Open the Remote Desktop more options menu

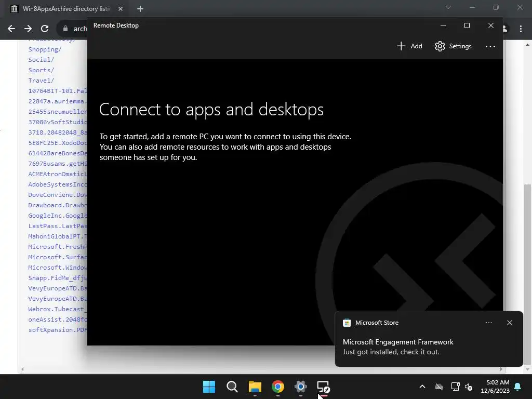[x=490, y=46]
